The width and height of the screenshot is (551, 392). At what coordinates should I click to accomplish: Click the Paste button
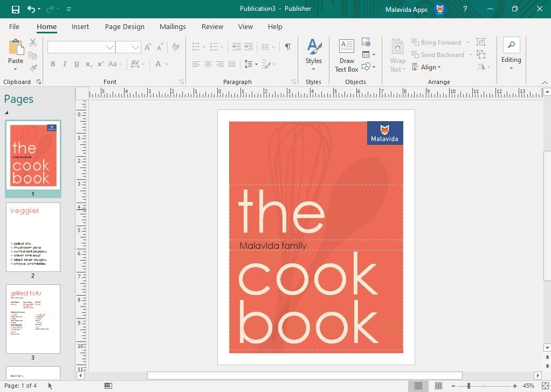(x=15, y=51)
